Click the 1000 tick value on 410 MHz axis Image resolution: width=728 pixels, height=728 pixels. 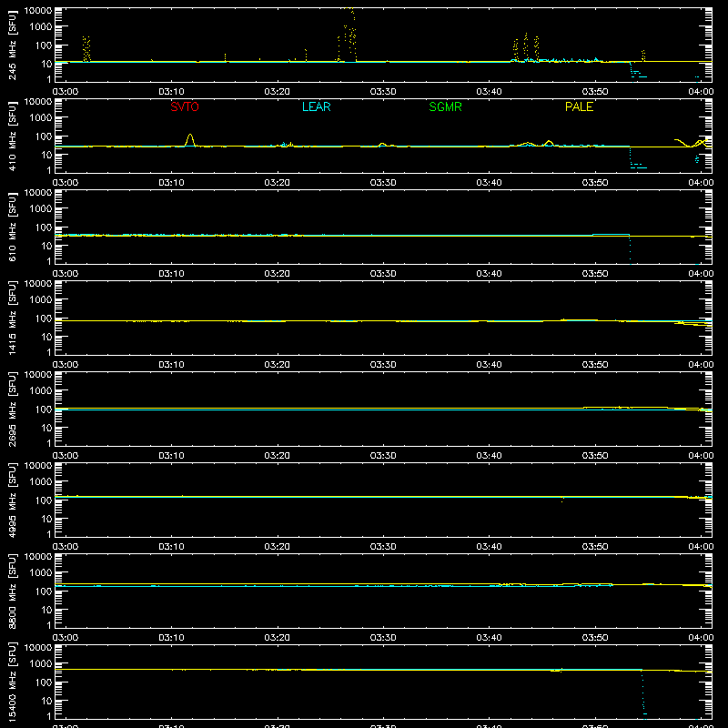(41, 118)
